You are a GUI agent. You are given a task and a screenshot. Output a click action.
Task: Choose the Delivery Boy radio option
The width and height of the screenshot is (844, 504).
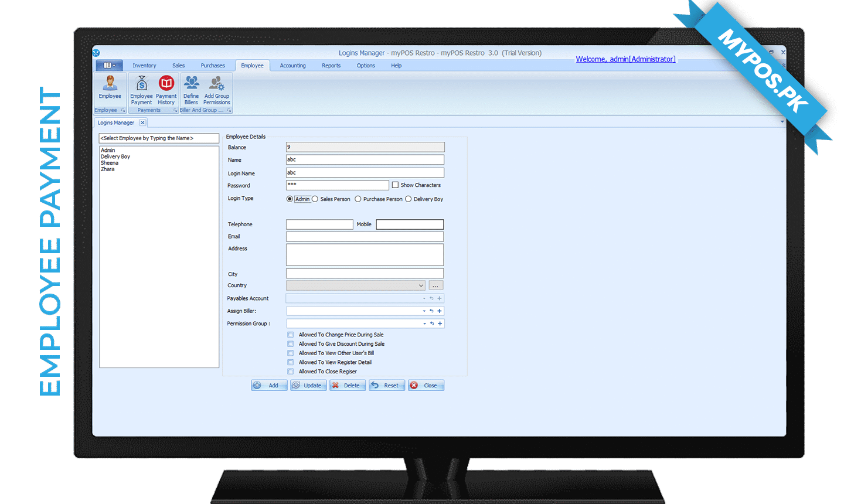pos(409,199)
